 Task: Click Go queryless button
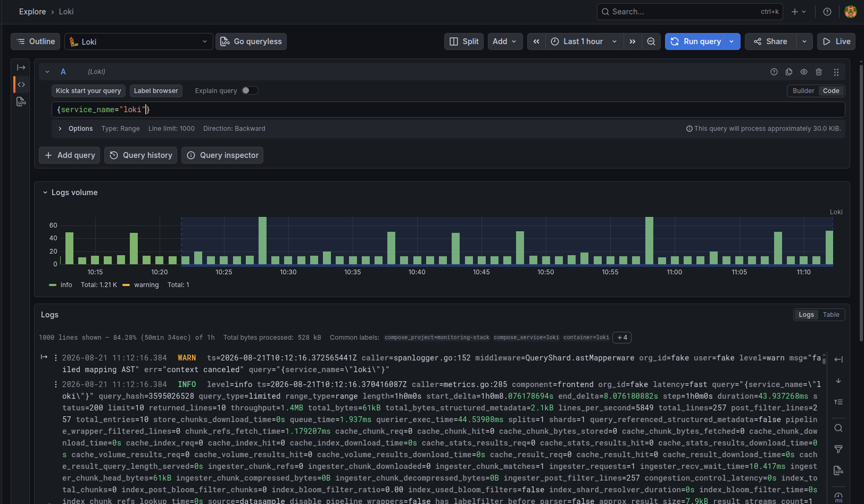251,41
